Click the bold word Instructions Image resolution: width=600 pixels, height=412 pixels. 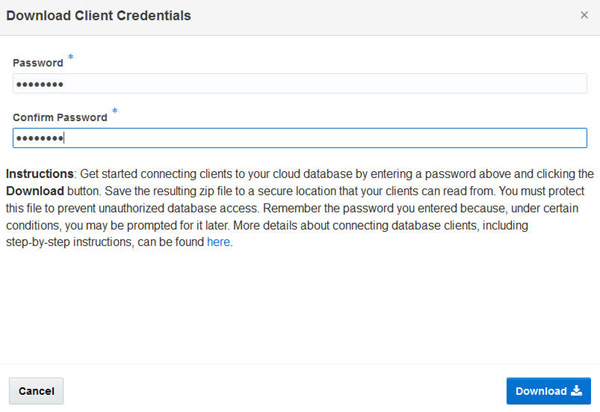pos(39,172)
